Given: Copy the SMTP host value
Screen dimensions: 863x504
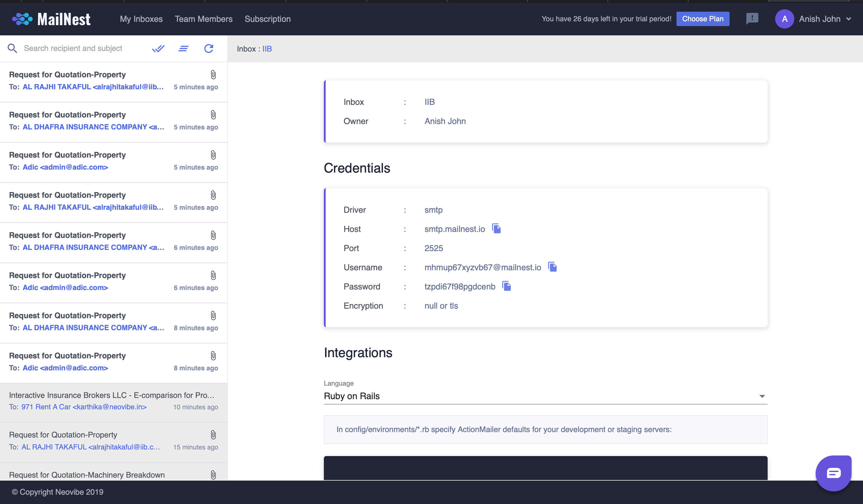Looking at the screenshot, I should [496, 229].
